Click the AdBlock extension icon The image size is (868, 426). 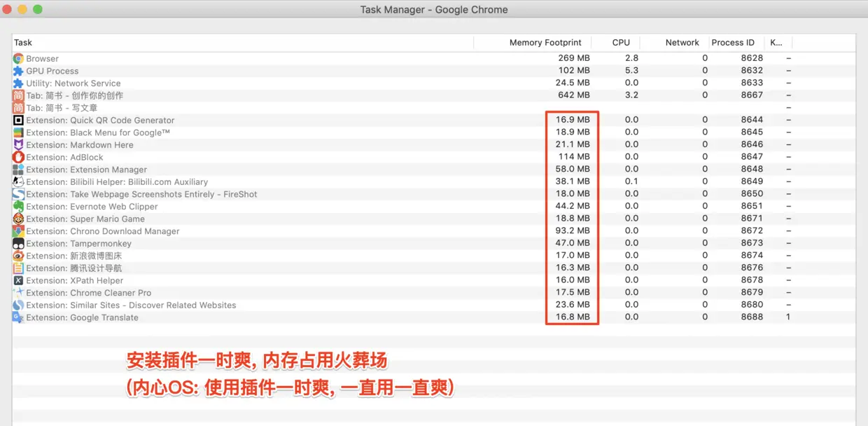18,157
